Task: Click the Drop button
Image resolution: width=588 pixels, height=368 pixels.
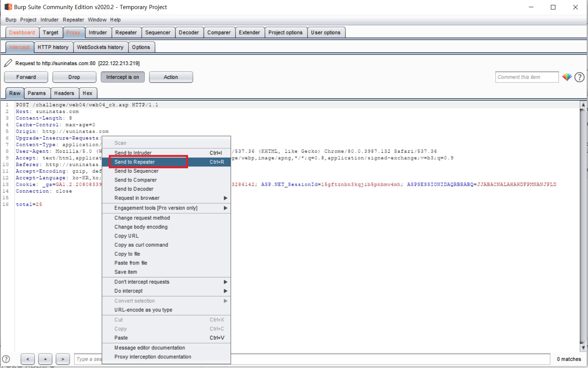Action: click(x=74, y=77)
